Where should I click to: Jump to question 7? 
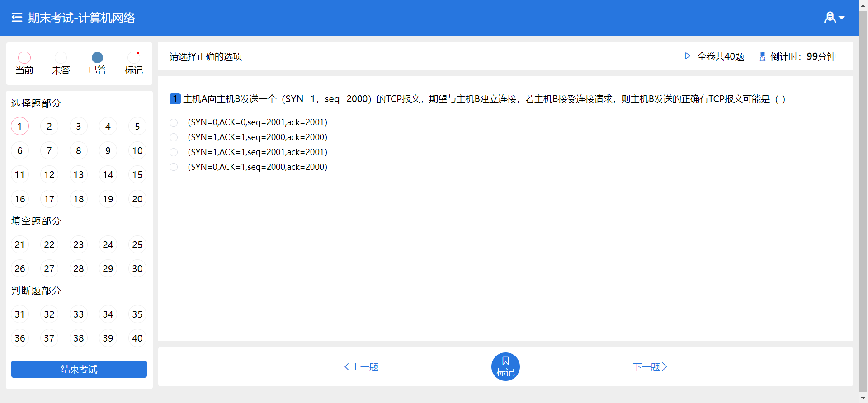(x=49, y=150)
